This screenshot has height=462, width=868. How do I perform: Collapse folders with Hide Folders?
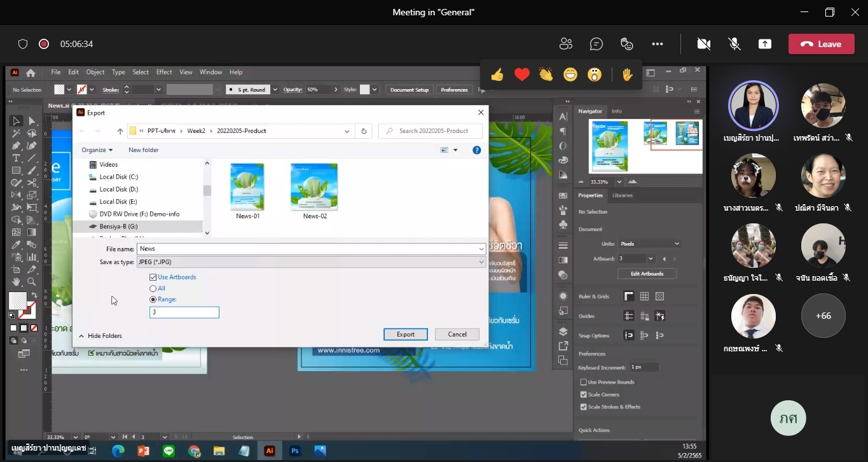point(100,335)
